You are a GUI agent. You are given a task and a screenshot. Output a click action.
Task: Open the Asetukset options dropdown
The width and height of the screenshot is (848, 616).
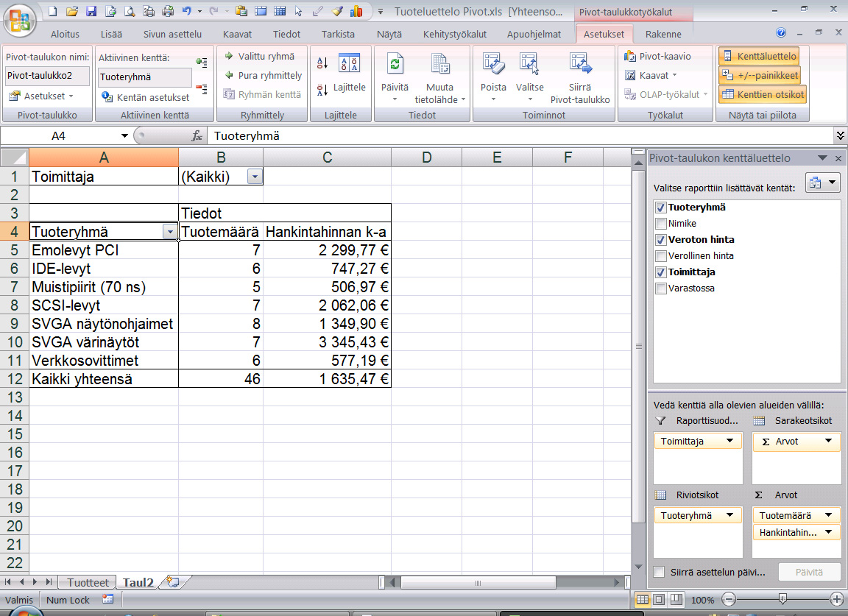pyautogui.click(x=41, y=96)
